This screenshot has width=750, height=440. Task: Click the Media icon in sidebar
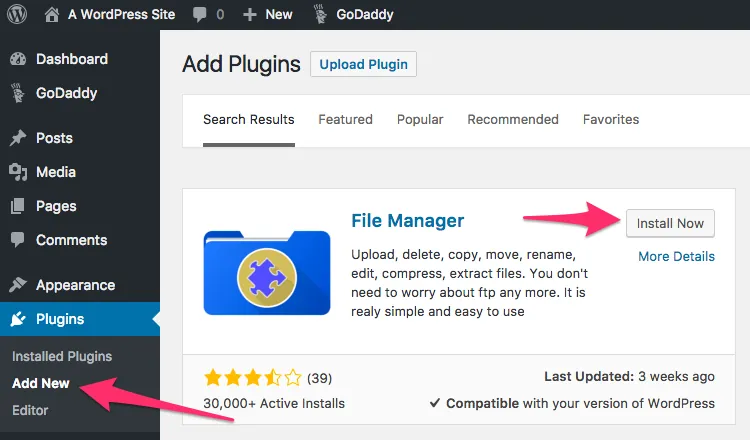click(18, 172)
